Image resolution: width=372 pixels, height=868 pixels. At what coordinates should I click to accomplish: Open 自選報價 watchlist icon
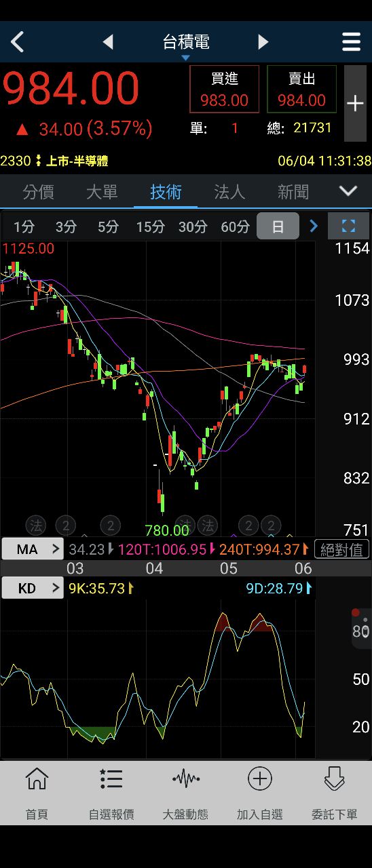[x=111, y=793]
